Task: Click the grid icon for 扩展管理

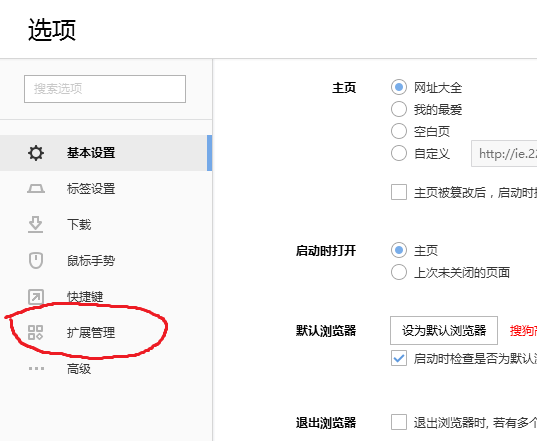Action: (x=36, y=332)
